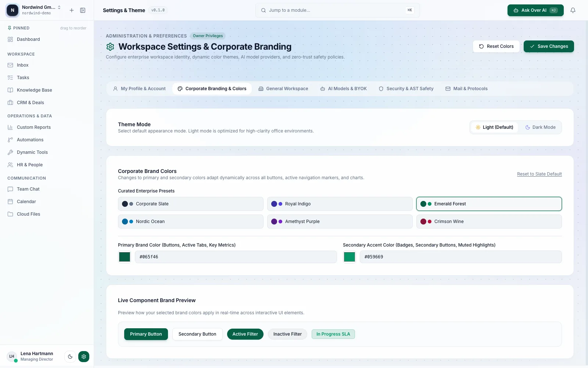Viewport: 588px width, 368px height.
Task: Select the Amethyst Purple preset
Action: (340, 222)
